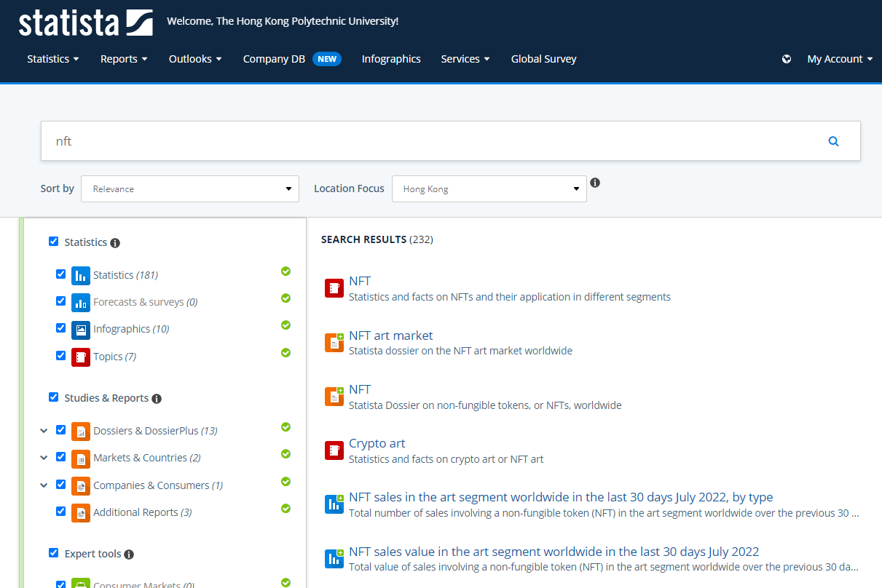This screenshot has height=588, width=882.
Task: Uncheck the Statistics (181) checkbox
Action: point(60,274)
